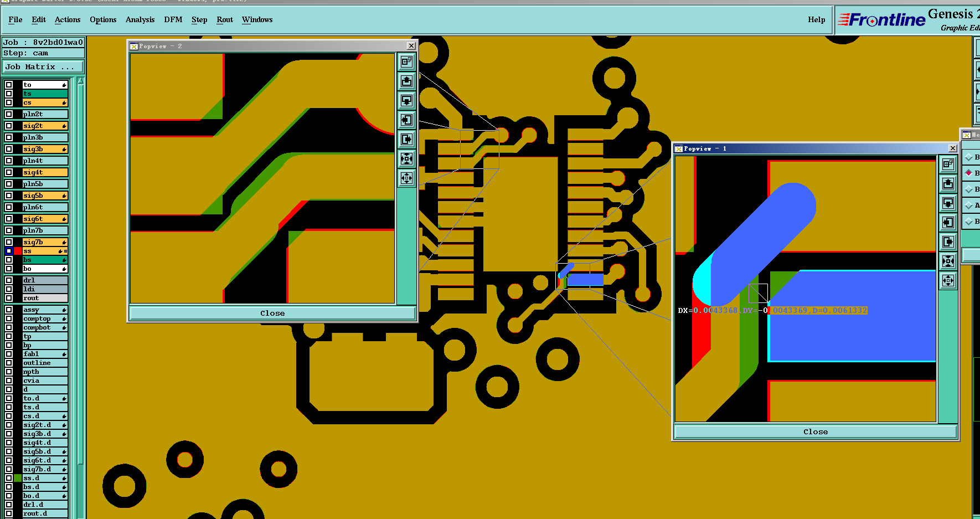
Task: Click the red color swatch of ss layer
Action: (18, 251)
